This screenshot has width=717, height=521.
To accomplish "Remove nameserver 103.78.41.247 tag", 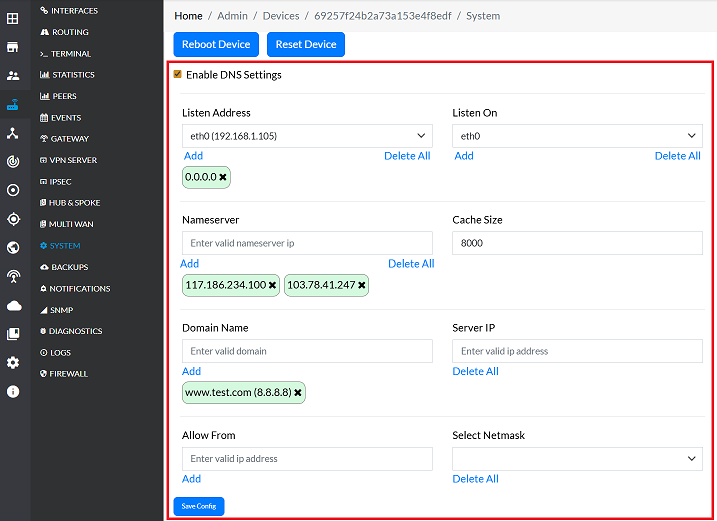I will (x=361, y=285).
